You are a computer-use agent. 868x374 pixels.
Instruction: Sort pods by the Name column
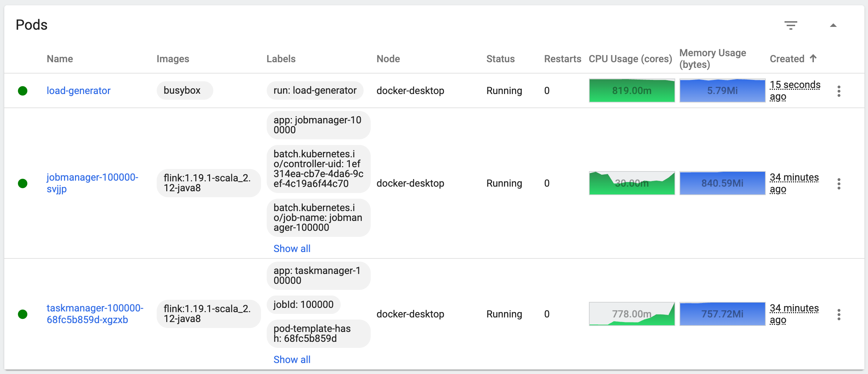point(60,59)
